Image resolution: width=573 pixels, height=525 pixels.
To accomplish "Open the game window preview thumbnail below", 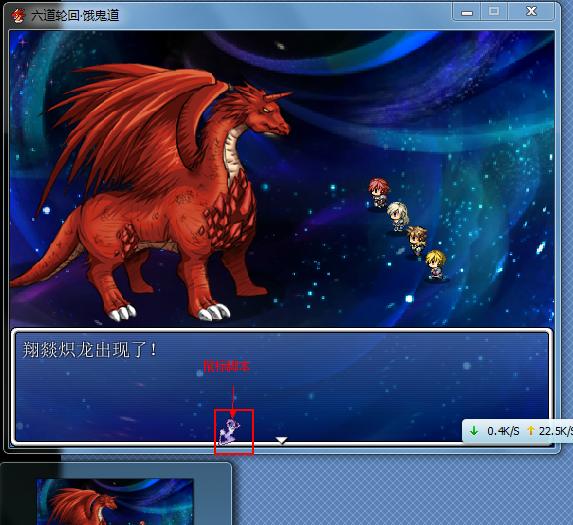I will [x=115, y=502].
